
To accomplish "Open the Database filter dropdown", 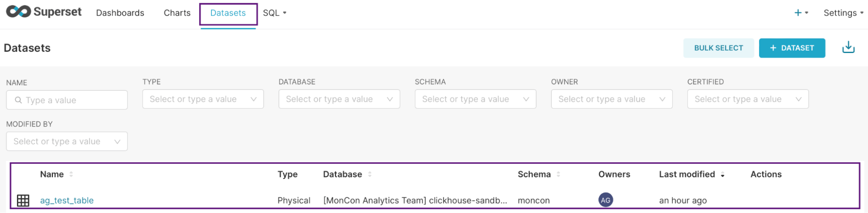I will tap(339, 99).
